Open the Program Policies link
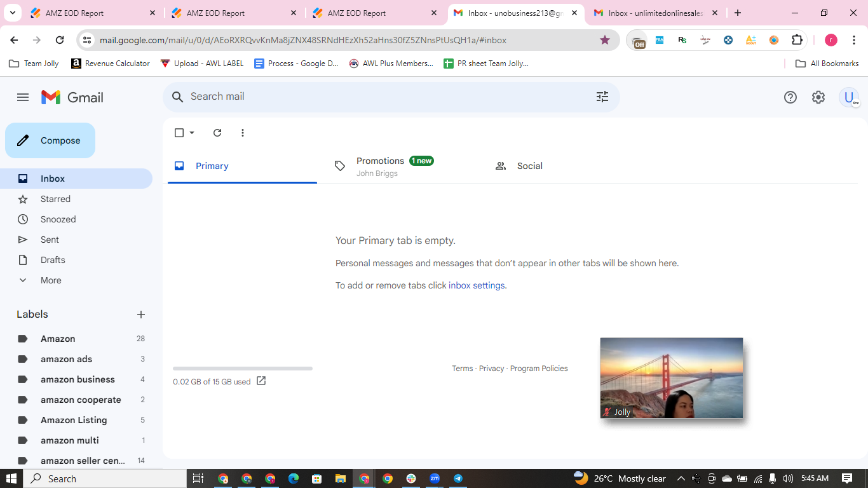 (x=539, y=369)
